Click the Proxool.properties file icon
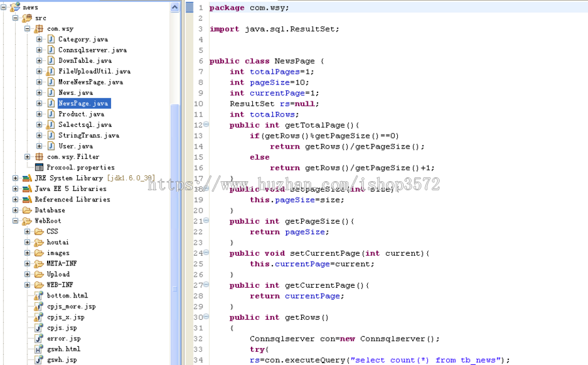 pos(39,167)
